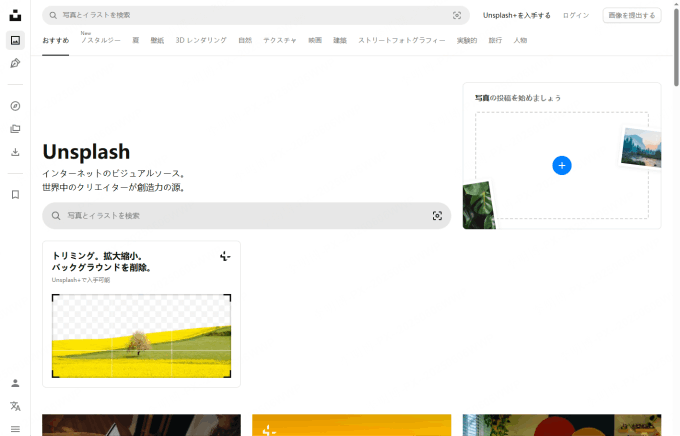
Task: Select the 建築 tab
Action: click(x=340, y=40)
